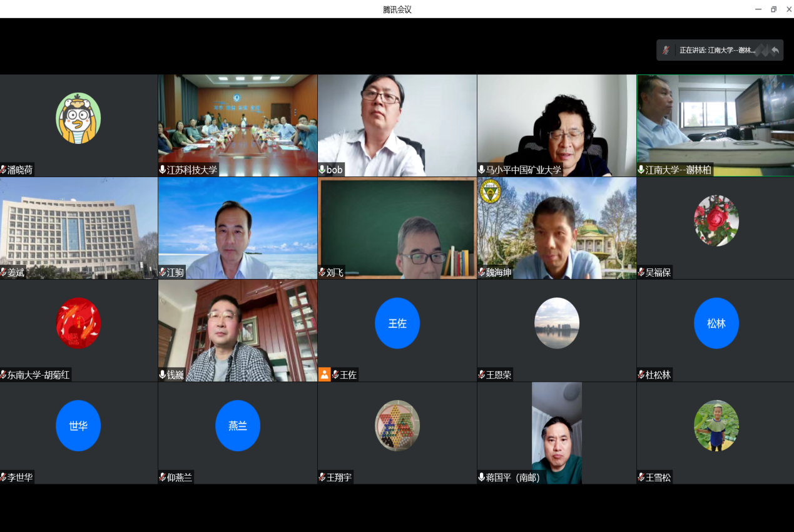
Task: Click 王翔宇's Chinese checkers avatar
Action: (x=397, y=426)
